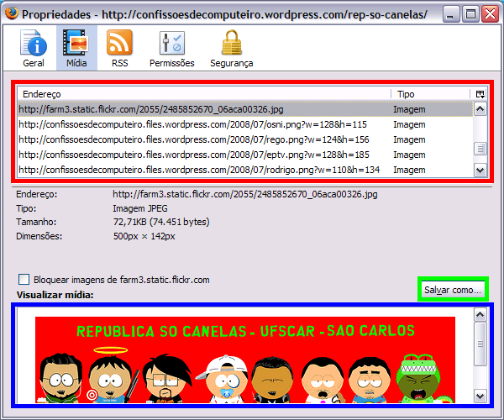Viewport: 504px width, 420px height.
Task: Click preview pane scroll up arrow
Action: 480,315
